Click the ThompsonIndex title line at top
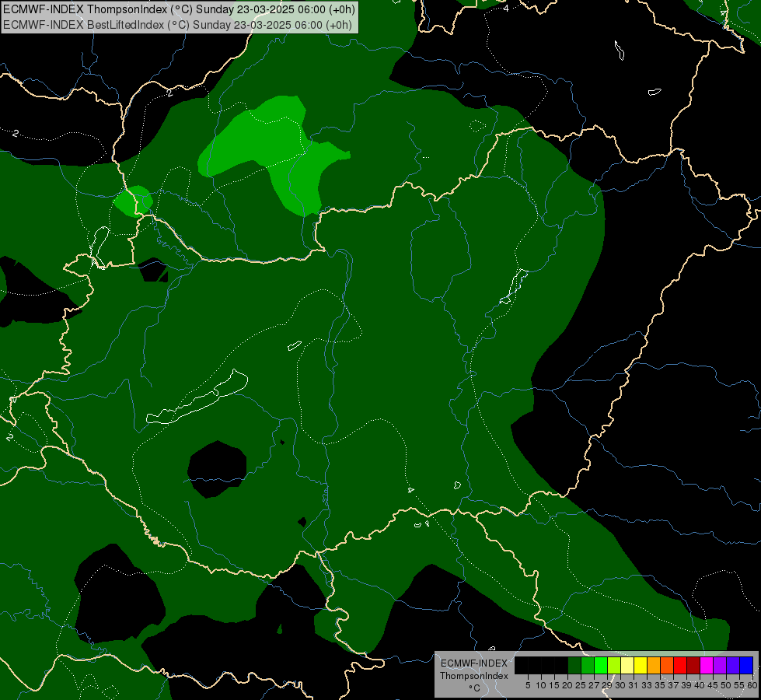The width and height of the screenshot is (761, 700). pyautogui.click(x=179, y=9)
